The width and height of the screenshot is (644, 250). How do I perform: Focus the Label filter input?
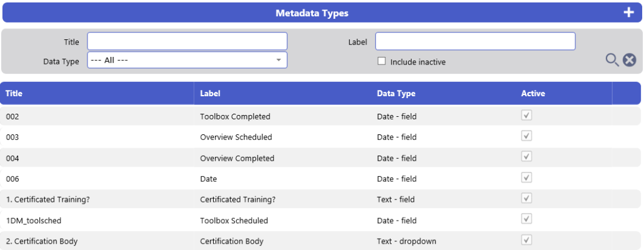click(x=475, y=41)
